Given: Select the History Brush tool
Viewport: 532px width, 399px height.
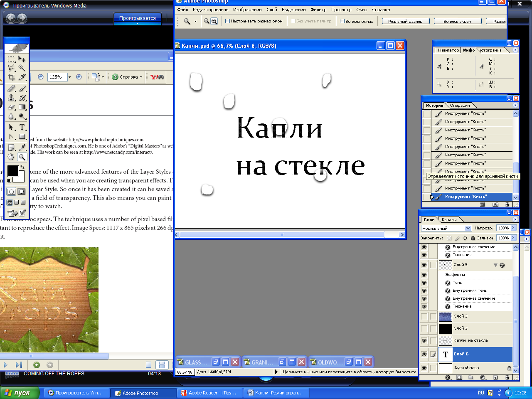Looking at the screenshot, I should tap(22, 98).
